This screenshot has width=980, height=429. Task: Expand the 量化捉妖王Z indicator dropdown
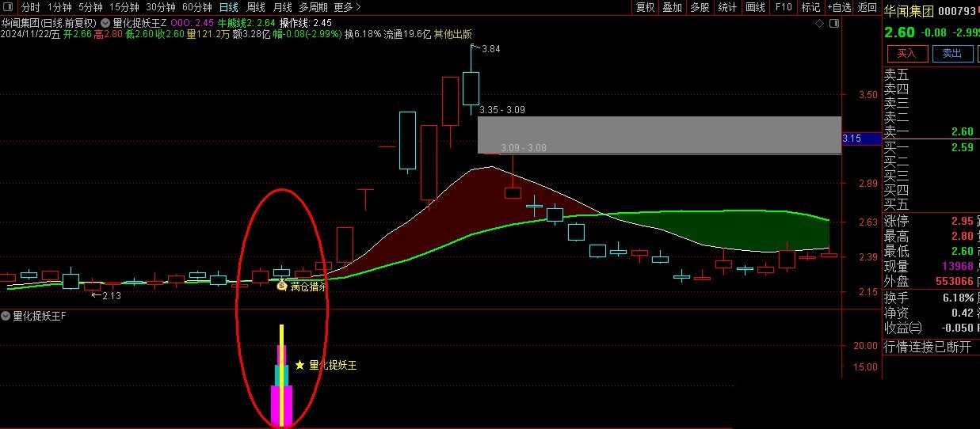pos(106,23)
